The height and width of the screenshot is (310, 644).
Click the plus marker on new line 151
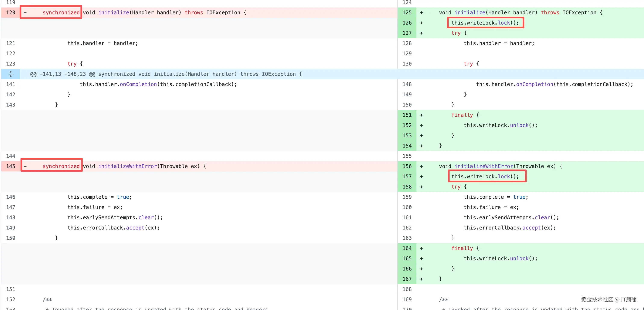coord(421,115)
